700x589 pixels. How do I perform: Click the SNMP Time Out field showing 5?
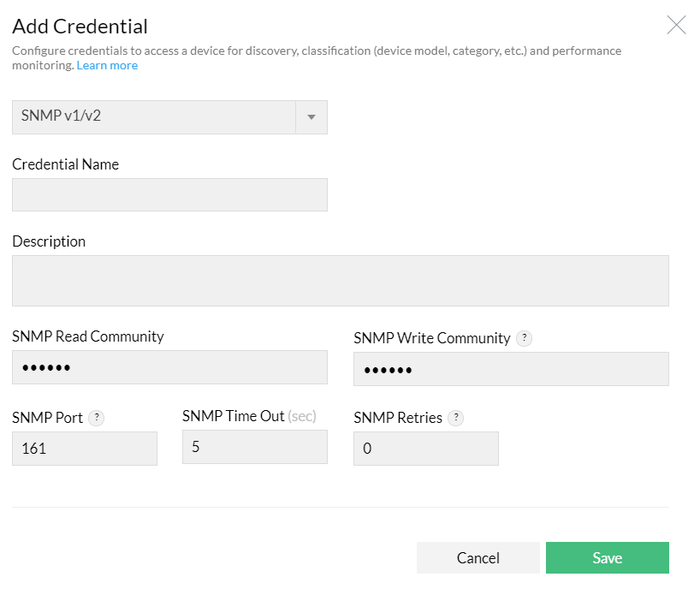(x=254, y=447)
